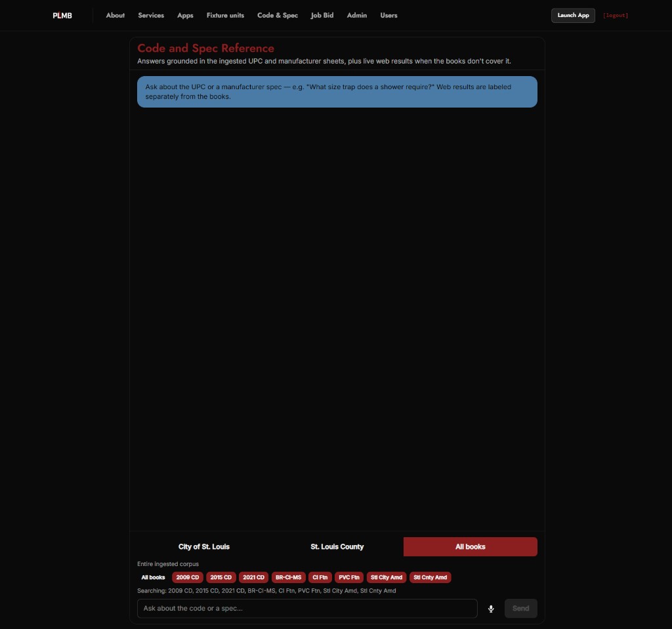Toggle the 2009 CD book filter
Image resolution: width=672 pixels, height=629 pixels.
pos(187,577)
